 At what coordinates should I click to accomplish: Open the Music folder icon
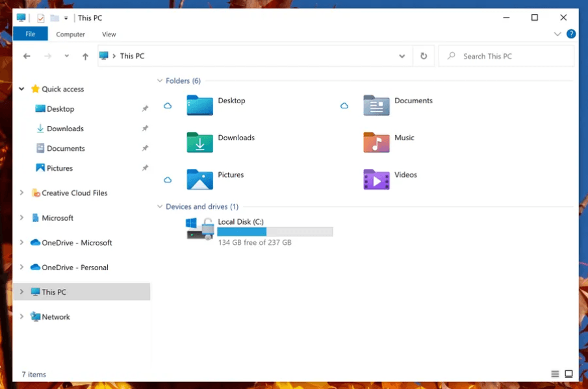point(376,142)
